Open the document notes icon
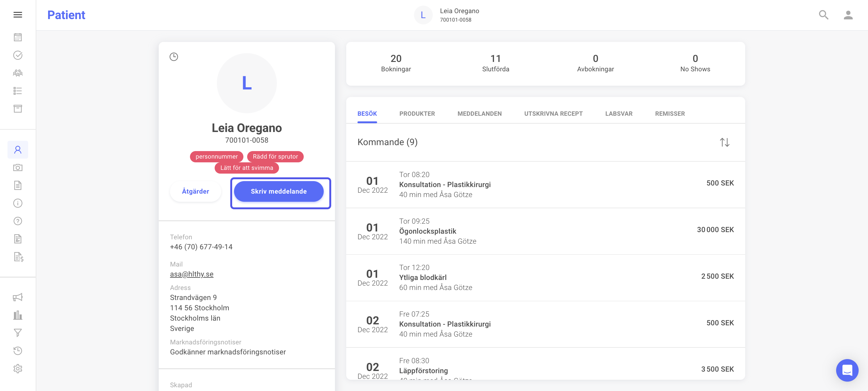 18,185
